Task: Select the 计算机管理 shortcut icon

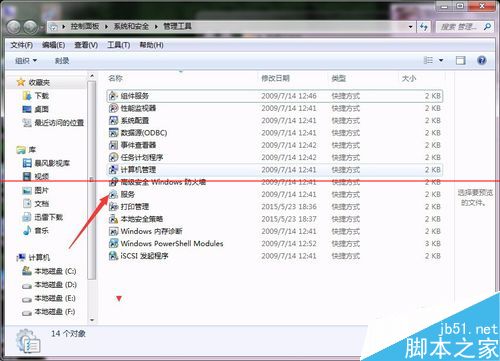Action: click(114, 170)
